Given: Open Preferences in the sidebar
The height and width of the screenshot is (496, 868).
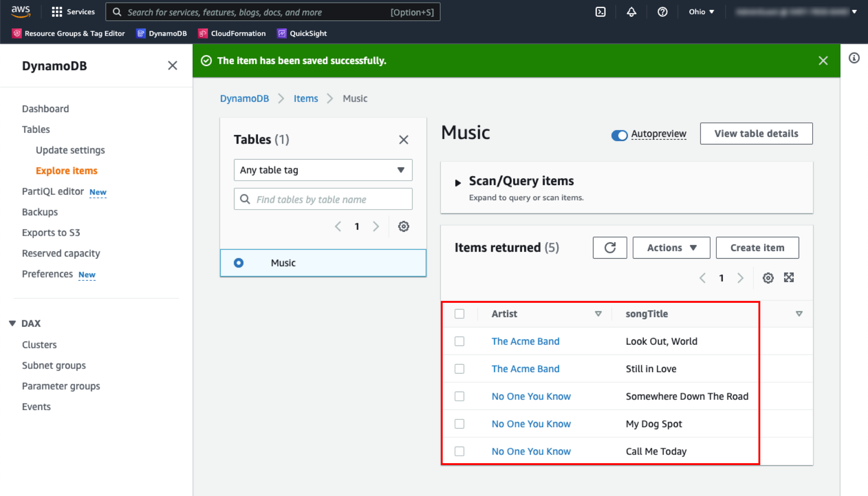Looking at the screenshot, I should tap(47, 274).
